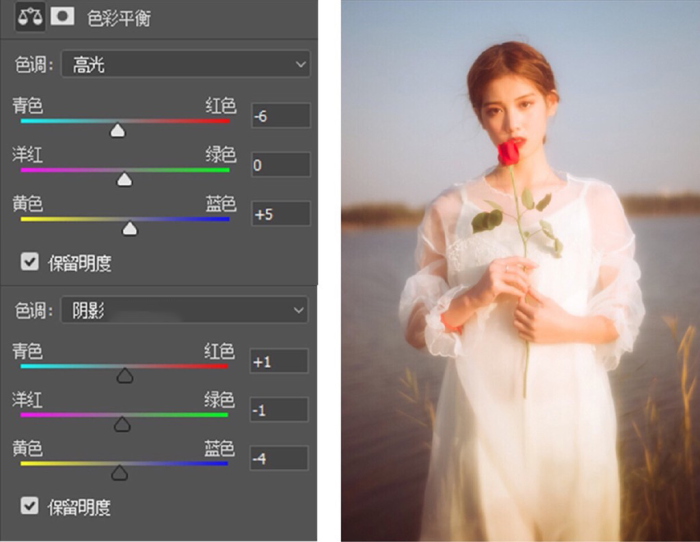This screenshot has width=700, height=542.
Task: Click the highlights magenta-green value field showing 0
Action: point(281,165)
